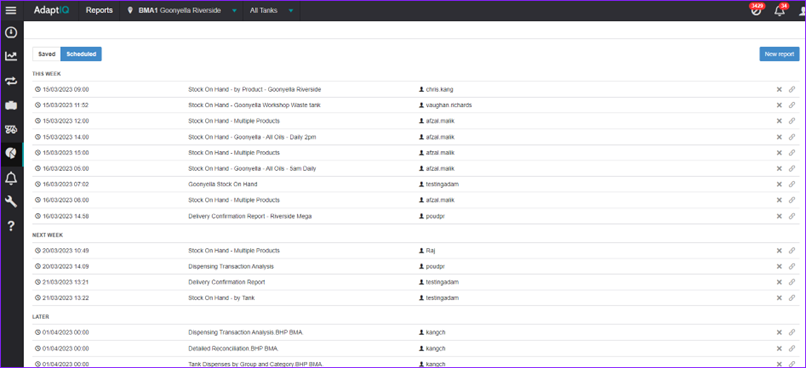Screen dimensions: 806x368
Task: Copy link for chris.kang report row
Action: (x=792, y=89)
